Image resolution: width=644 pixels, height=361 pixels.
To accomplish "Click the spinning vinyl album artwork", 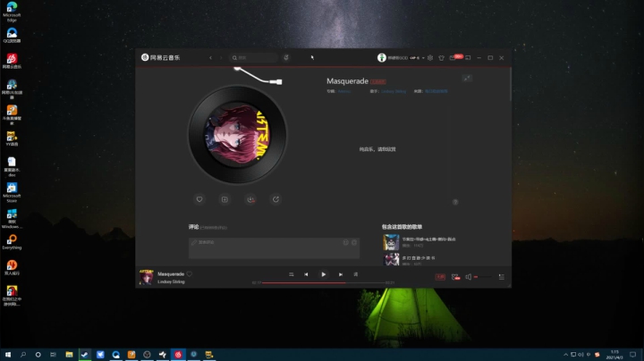I will click(237, 135).
